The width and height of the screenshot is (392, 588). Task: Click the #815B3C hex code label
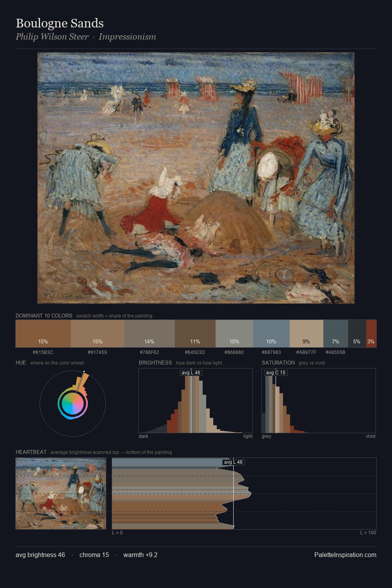click(x=43, y=352)
